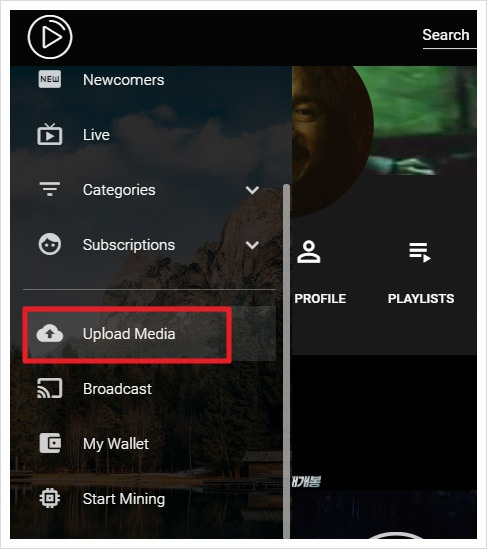
Task: Click the Live TV icon
Action: point(50,134)
